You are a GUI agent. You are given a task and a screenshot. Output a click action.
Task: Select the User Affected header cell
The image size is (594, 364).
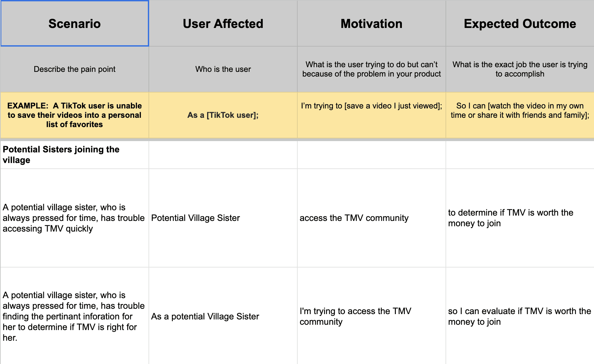223,23
